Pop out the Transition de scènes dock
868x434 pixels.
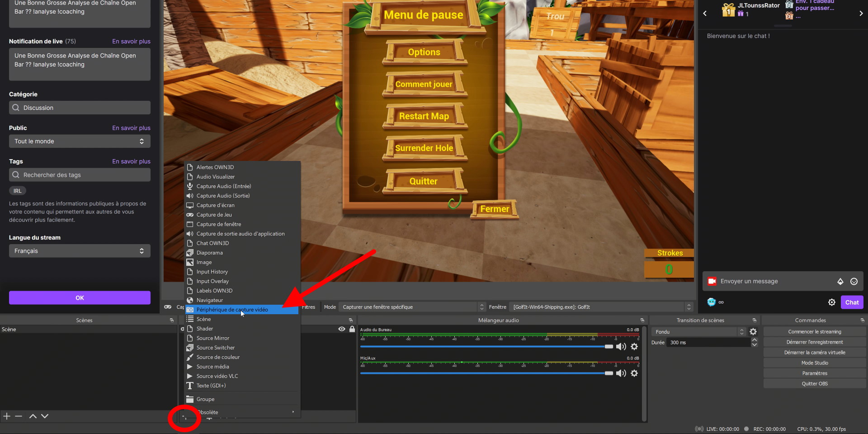coord(754,320)
